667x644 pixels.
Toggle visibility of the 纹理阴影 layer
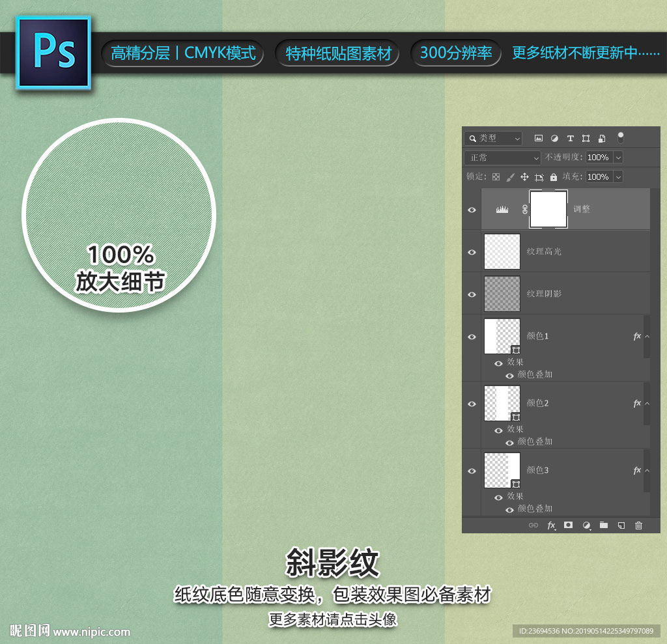coord(472,294)
